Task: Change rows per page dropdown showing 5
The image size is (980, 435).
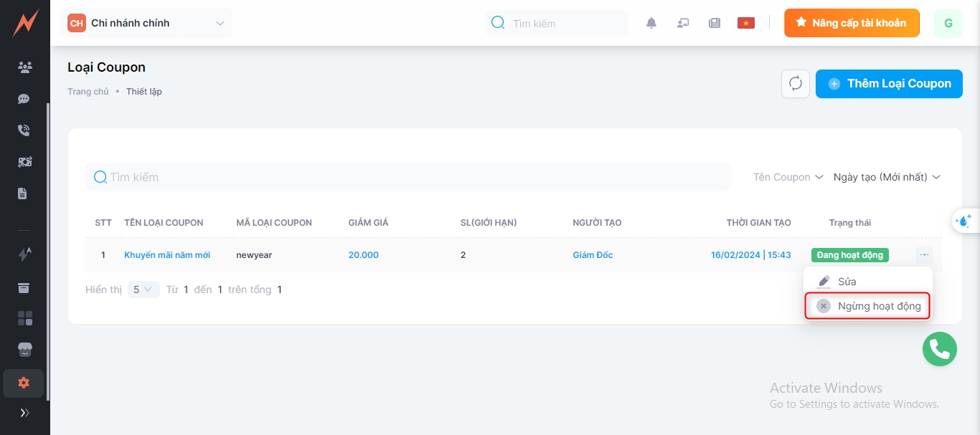Action: click(143, 290)
